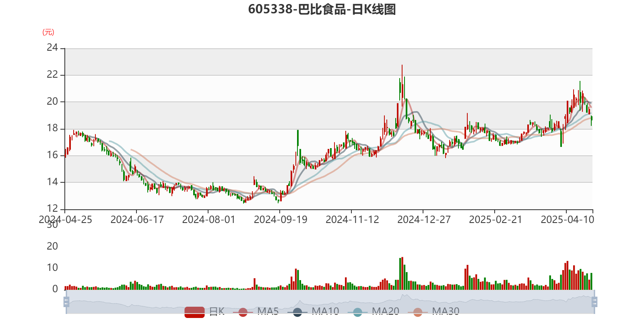Click the volume axis label 10
644x322 pixels.
pyautogui.click(x=52, y=268)
